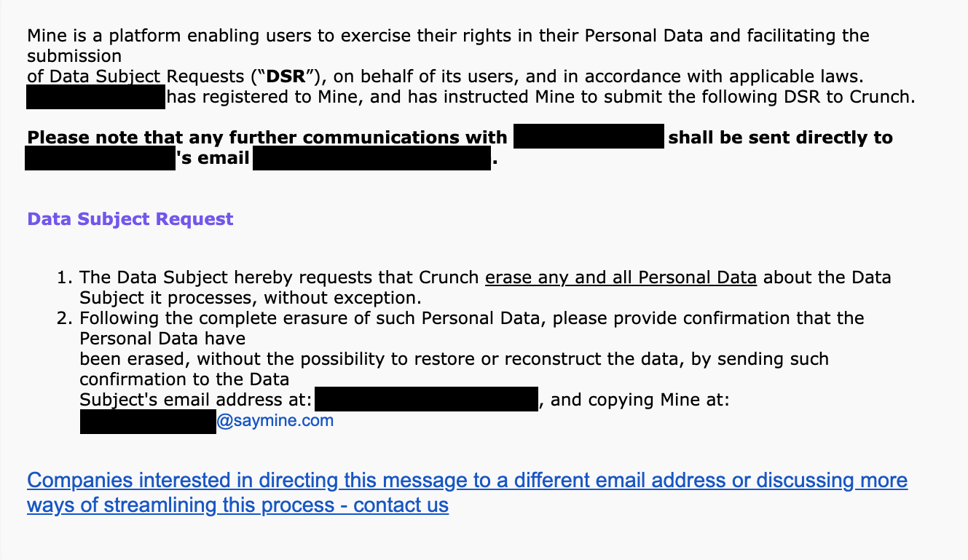Click the @saymine.com email address
This screenshot has width=968, height=560.
[x=275, y=421]
